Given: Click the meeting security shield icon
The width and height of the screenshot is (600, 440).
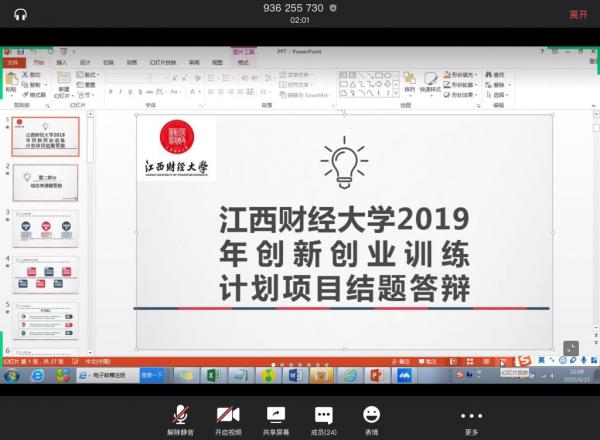Looking at the screenshot, I should point(333,8).
